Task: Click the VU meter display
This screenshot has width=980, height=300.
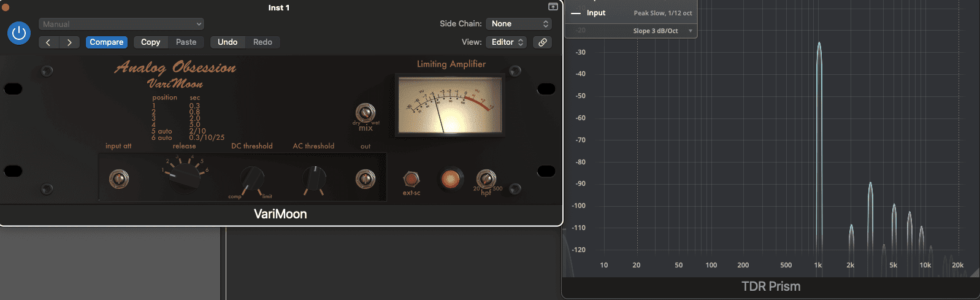Action: (x=450, y=106)
